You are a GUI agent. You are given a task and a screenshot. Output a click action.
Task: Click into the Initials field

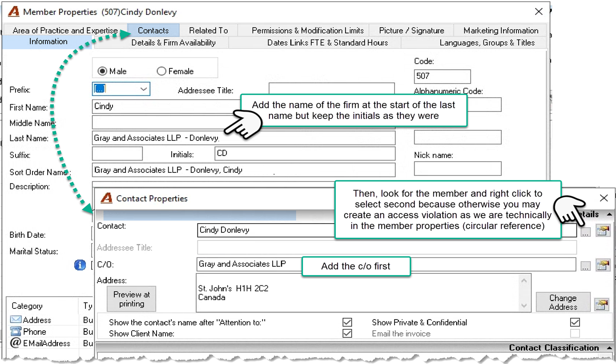[x=305, y=153]
